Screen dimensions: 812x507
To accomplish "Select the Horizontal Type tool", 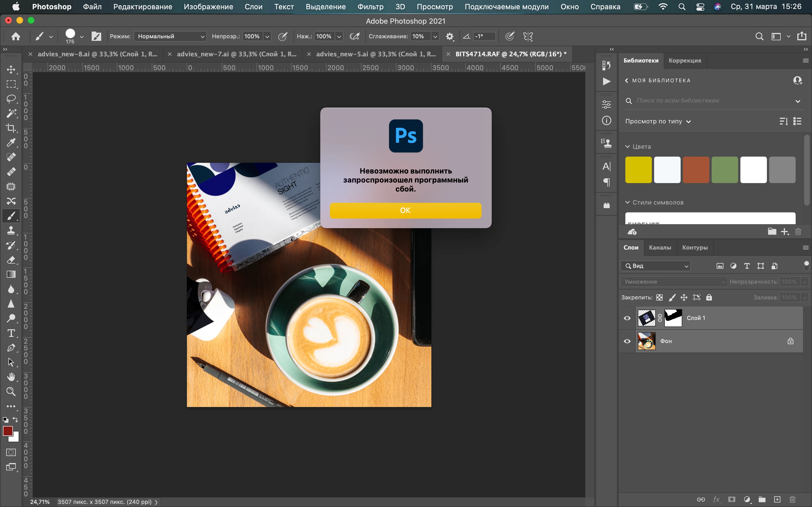I will (11, 333).
